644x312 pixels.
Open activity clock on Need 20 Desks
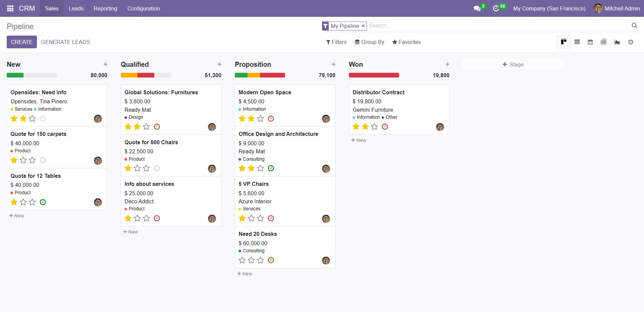point(271,260)
